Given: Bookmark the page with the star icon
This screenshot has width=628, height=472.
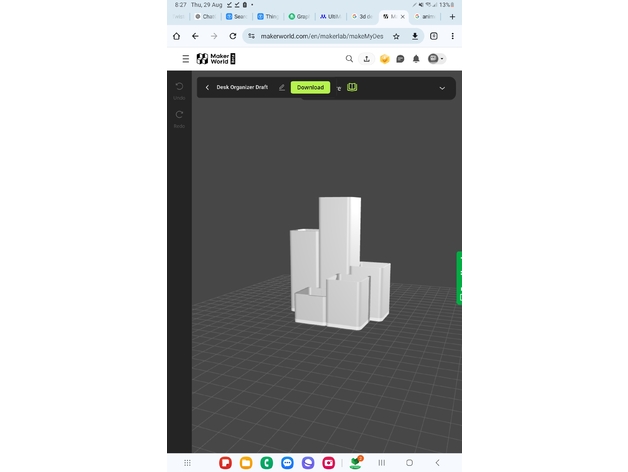Looking at the screenshot, I should point(396,36).
